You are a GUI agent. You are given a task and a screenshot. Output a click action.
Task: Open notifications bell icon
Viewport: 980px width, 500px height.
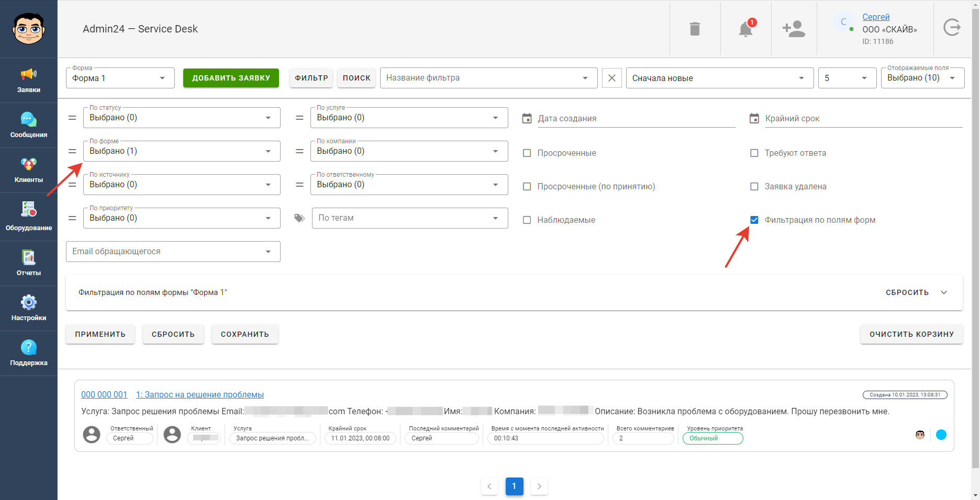(746, 29)
